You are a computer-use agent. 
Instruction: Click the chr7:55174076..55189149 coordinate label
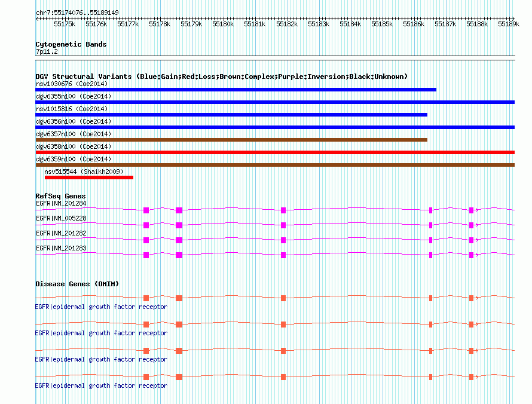point(77,13)
